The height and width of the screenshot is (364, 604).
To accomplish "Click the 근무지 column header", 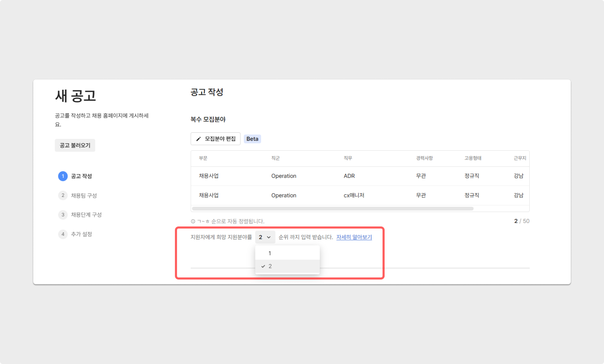I will click(x=520, y=158).
